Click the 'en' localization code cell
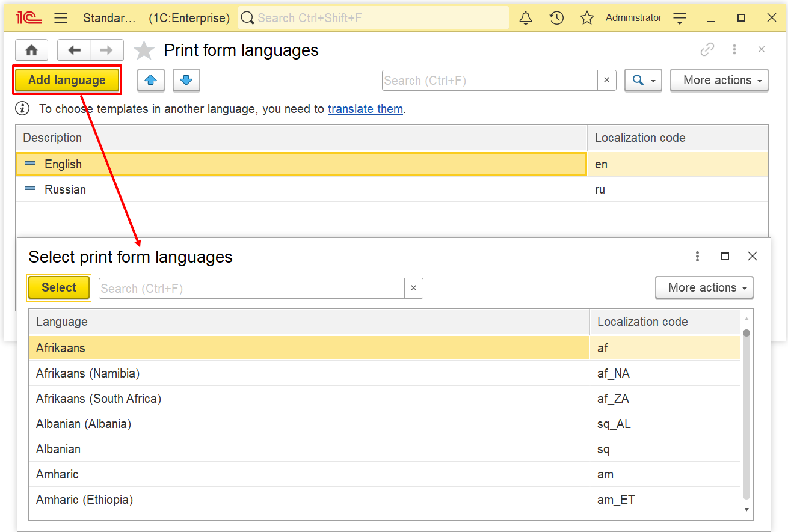 pyautogui.click(x=678, y=164)
